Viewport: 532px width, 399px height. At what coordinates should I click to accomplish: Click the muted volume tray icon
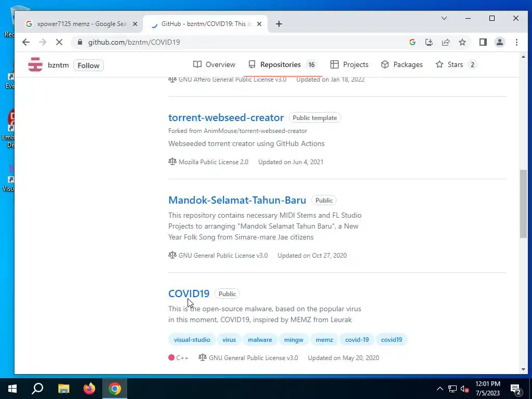(x=465, y=389)
